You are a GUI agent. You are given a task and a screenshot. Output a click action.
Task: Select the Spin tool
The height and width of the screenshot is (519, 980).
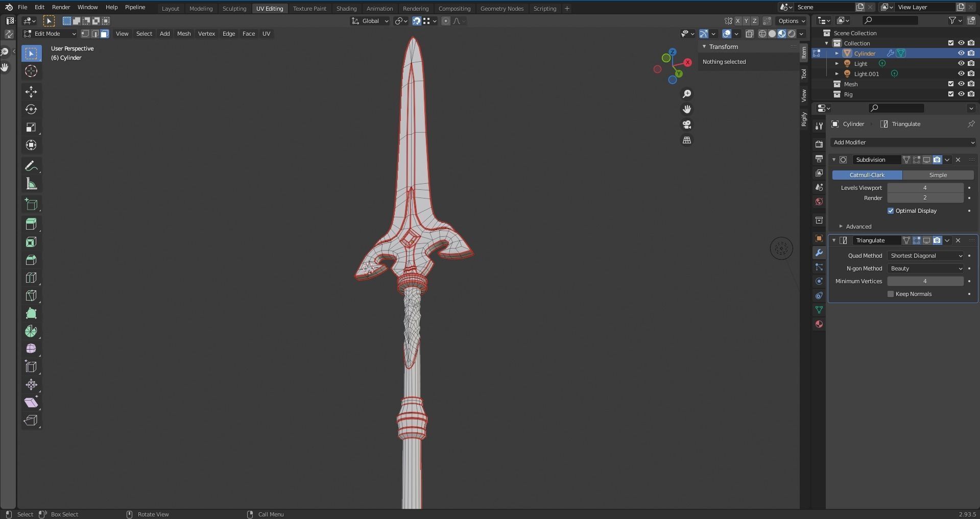(x=31, y=331)
